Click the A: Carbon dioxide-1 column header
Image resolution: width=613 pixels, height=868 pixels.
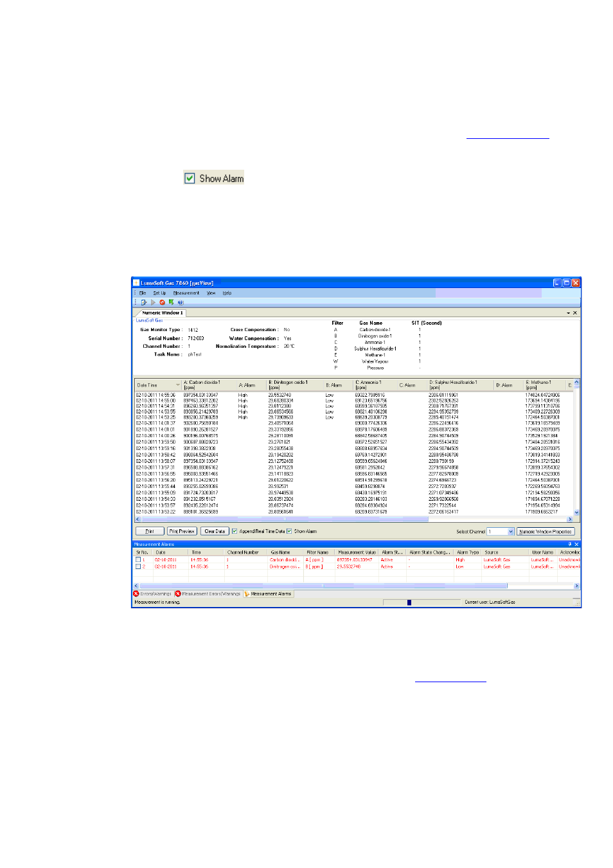pyautogui.click(x=209, y=384)
